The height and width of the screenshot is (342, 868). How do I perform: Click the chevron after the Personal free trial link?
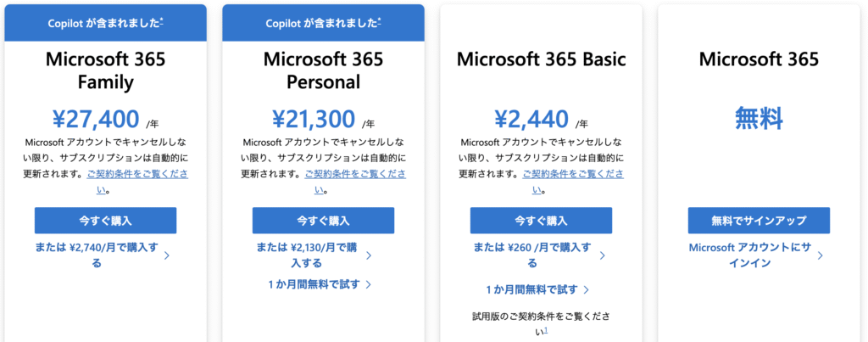coord(368,285)
